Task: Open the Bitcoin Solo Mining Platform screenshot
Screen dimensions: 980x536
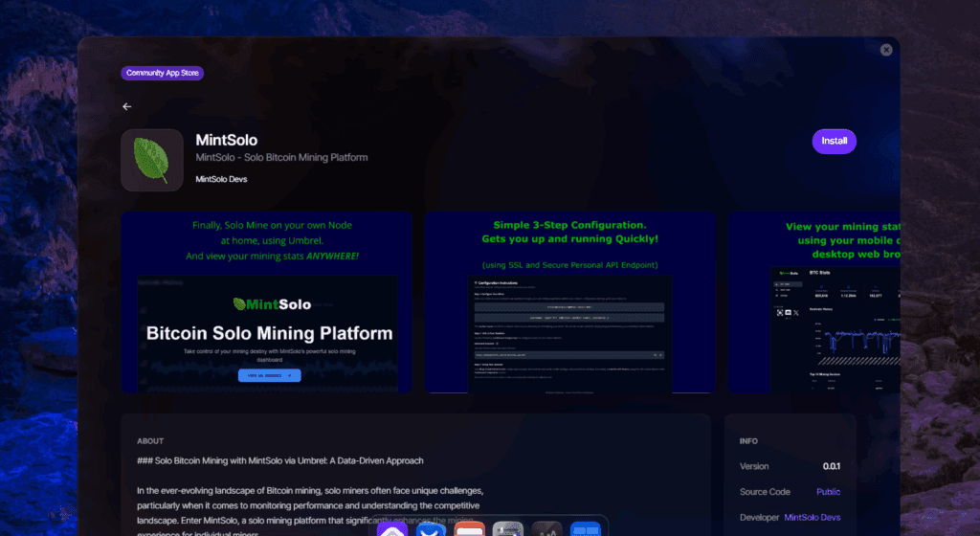Action: click(267, 302)
